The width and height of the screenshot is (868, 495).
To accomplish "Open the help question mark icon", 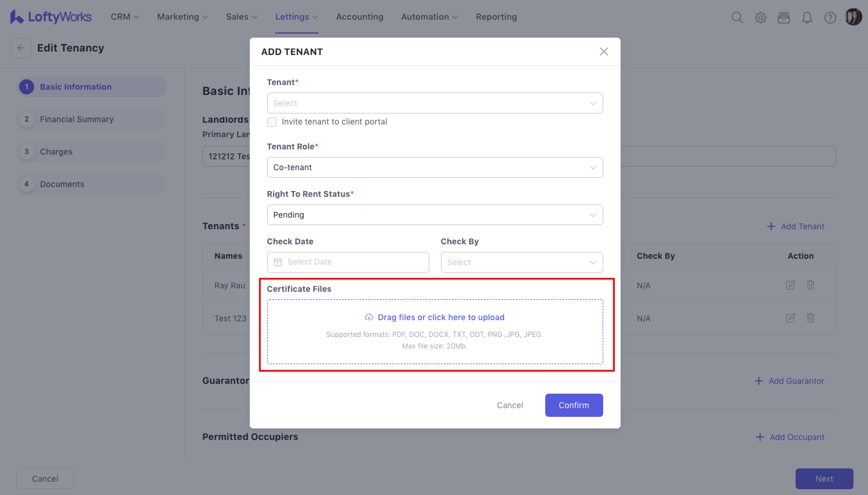I will click(830, 17).
